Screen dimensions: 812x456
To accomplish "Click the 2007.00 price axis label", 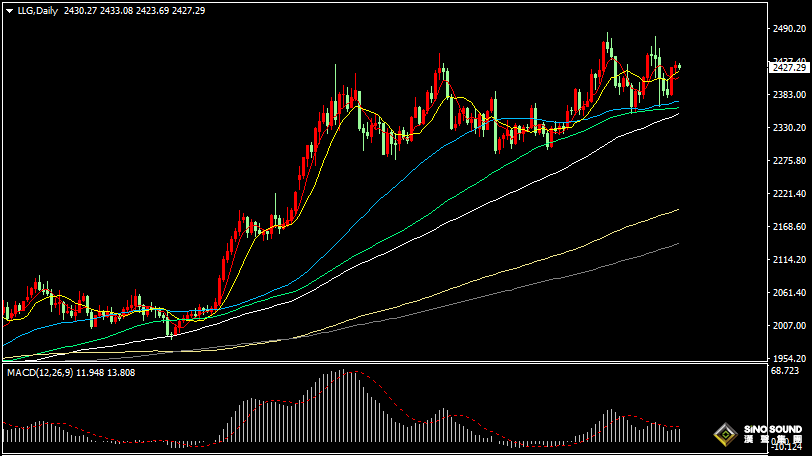I will [x=789, y=326].
